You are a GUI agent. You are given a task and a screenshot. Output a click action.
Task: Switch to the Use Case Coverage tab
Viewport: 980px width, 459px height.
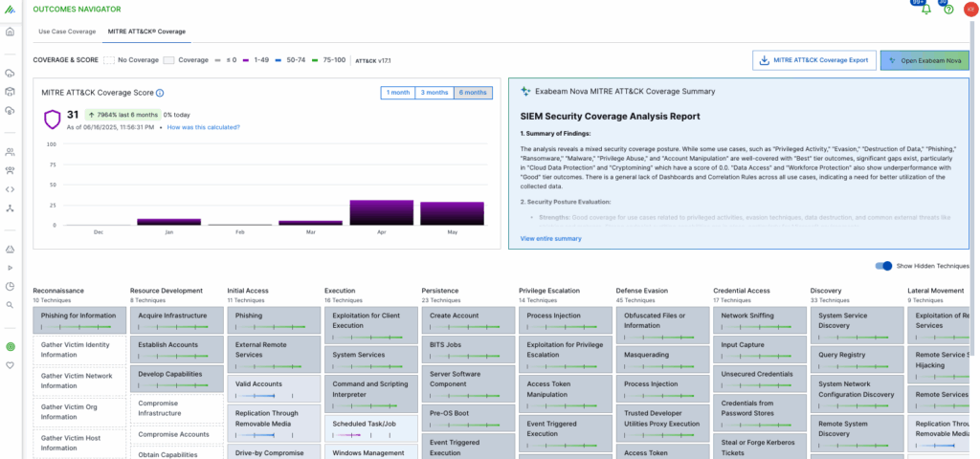(68, 32)
